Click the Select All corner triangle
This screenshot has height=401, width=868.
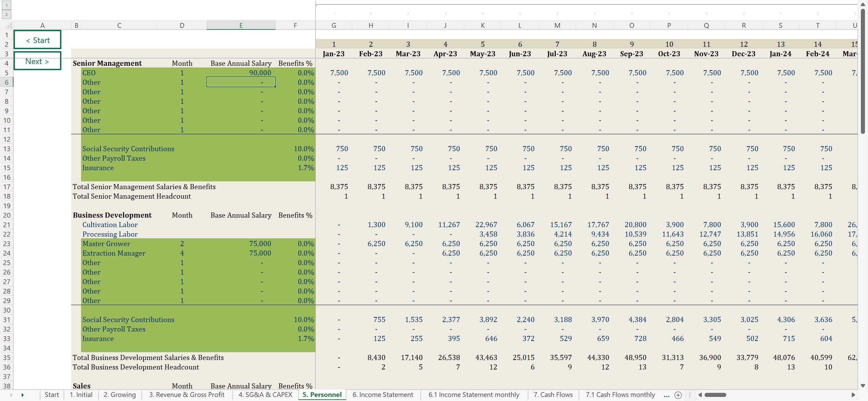(9, 25)
